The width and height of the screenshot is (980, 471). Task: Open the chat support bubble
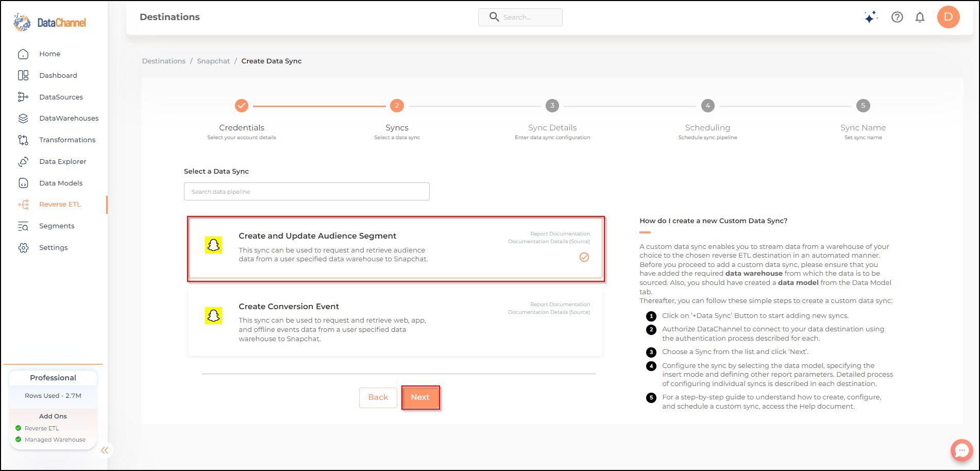click(961, 450)
